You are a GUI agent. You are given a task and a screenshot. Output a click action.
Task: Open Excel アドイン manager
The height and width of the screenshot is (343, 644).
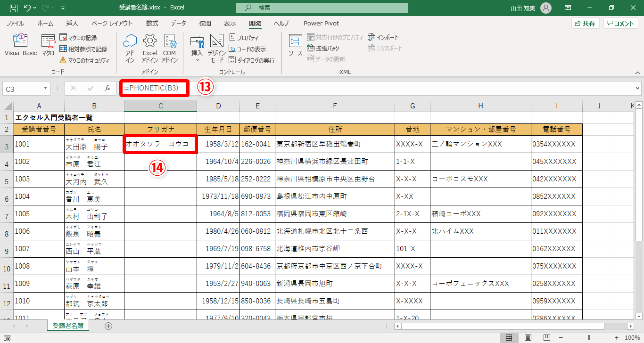tap(149, 49)
